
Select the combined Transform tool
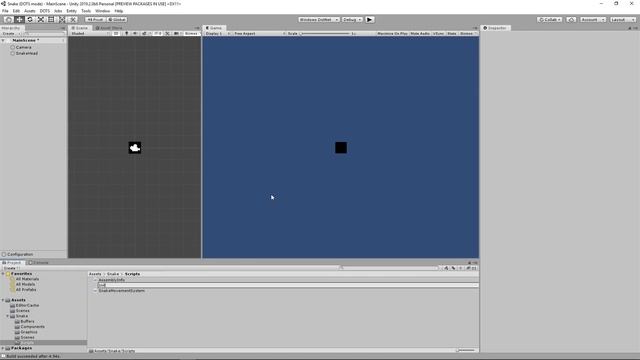point(62,20)
